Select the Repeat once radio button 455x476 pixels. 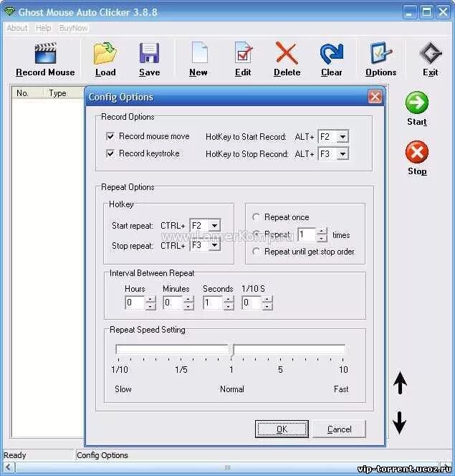coord(256,217)
